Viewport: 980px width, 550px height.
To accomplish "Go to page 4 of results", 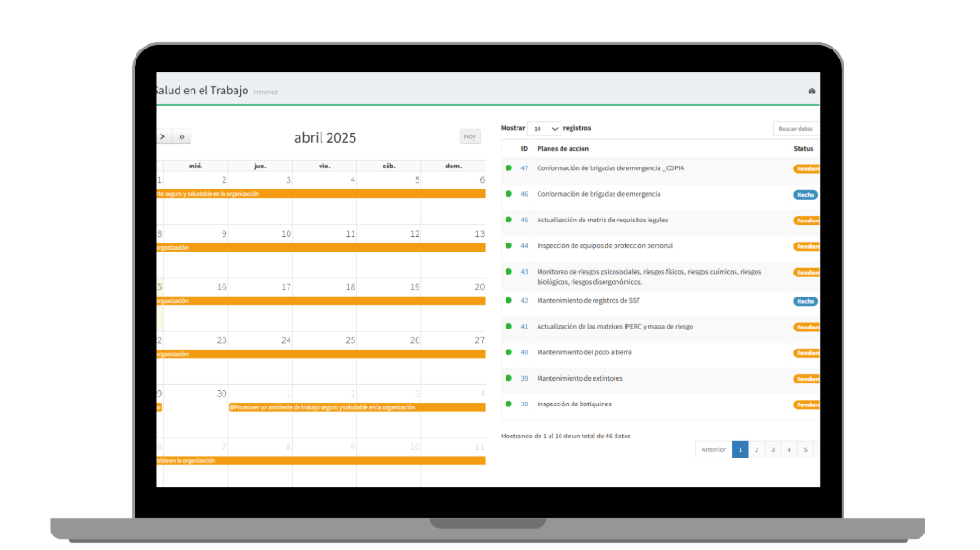I will (789, 449).
